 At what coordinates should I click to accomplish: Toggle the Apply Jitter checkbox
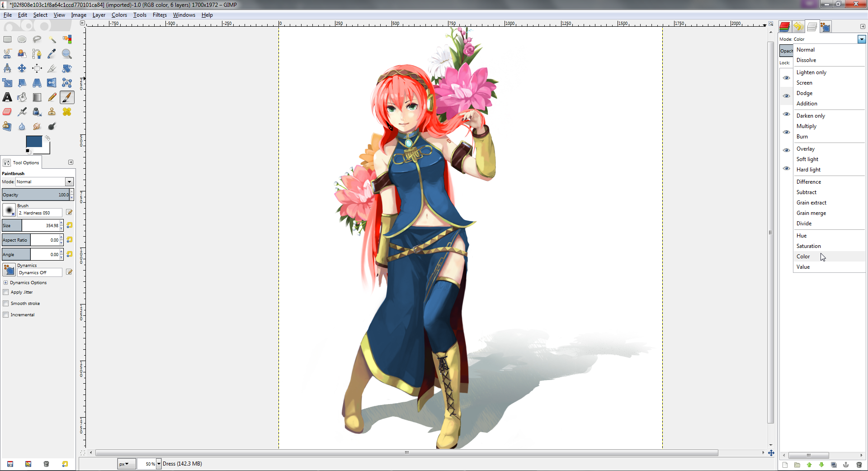click(6, 292)
